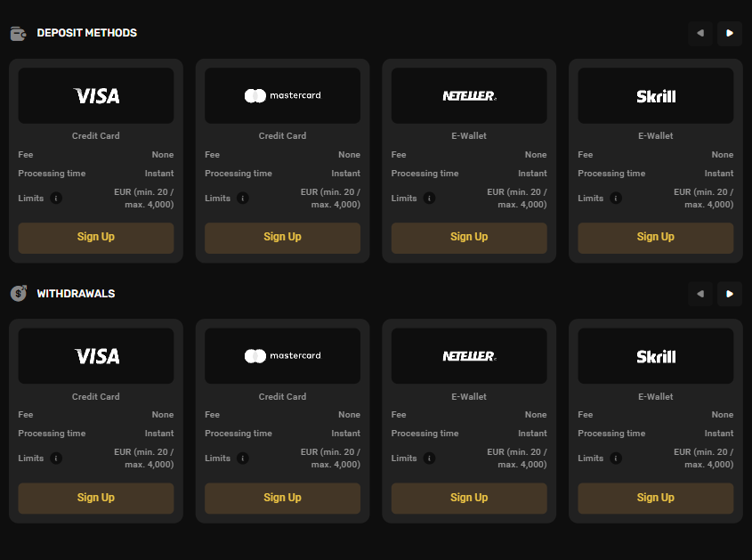Sign Up via the VISA deposit card
Viewport: 752px width, 560px height.
pos(95,237)
